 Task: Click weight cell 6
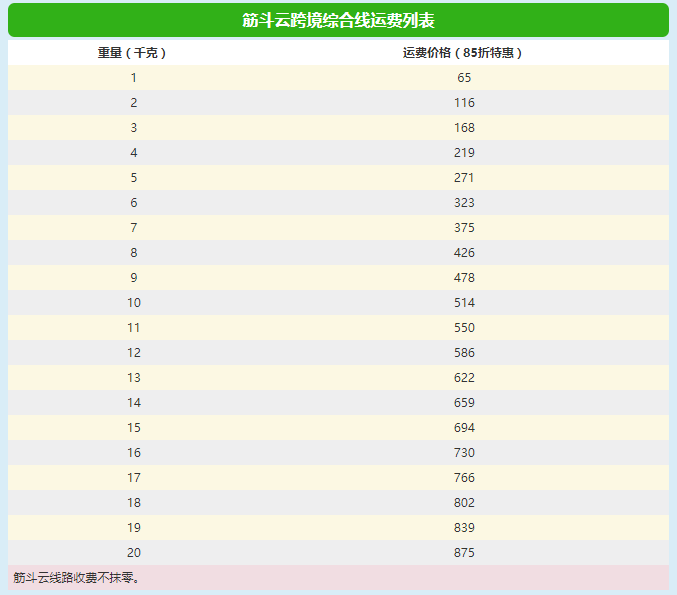pos(134,203)
